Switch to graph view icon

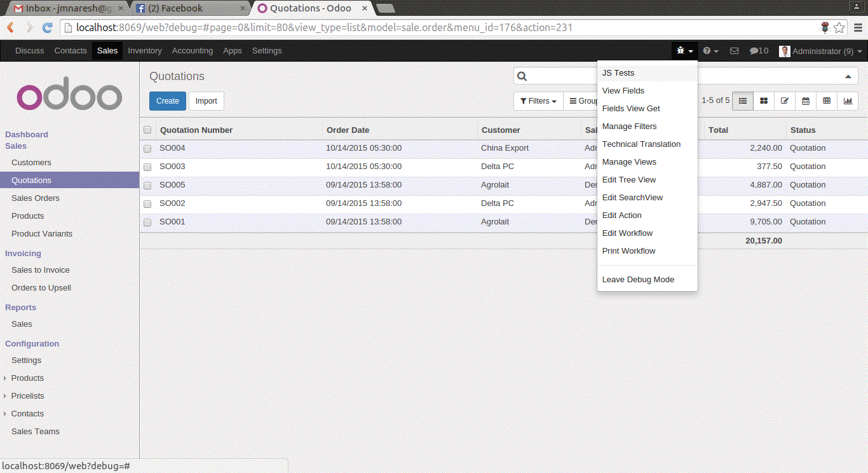(x=848, y=100)
